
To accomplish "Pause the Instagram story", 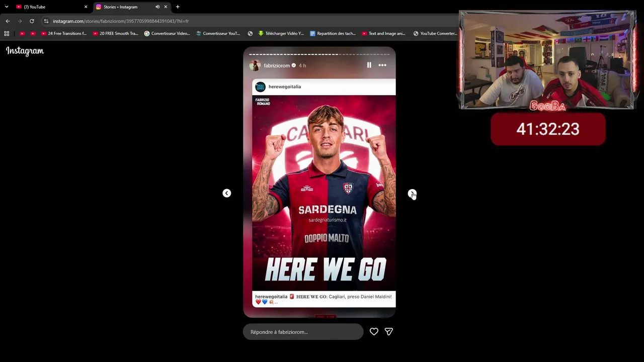I will point(369,65).
